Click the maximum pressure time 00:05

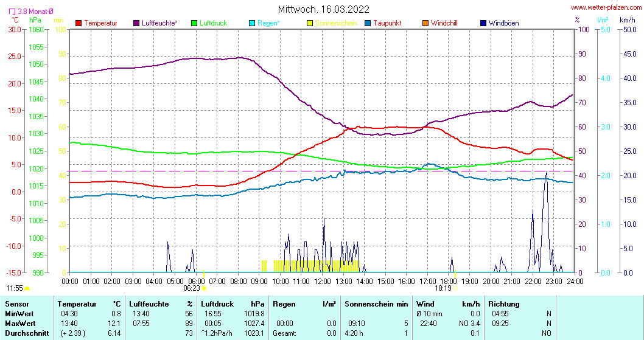(212, 324)
